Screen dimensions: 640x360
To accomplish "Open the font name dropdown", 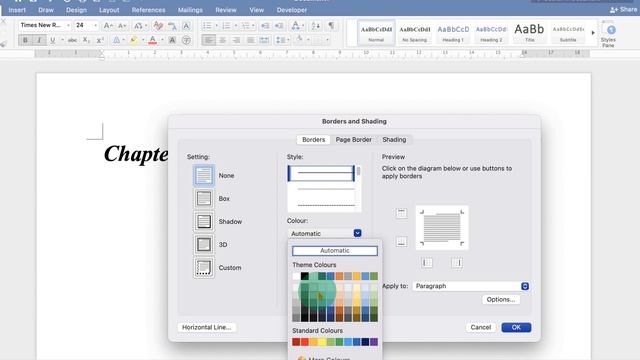I will point(68,25).
